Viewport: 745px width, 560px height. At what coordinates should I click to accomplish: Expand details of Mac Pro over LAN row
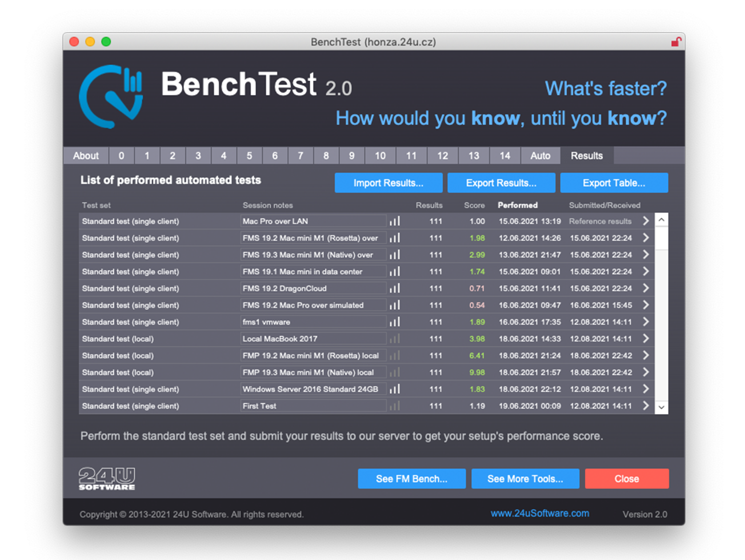click(x=645, y=221)
